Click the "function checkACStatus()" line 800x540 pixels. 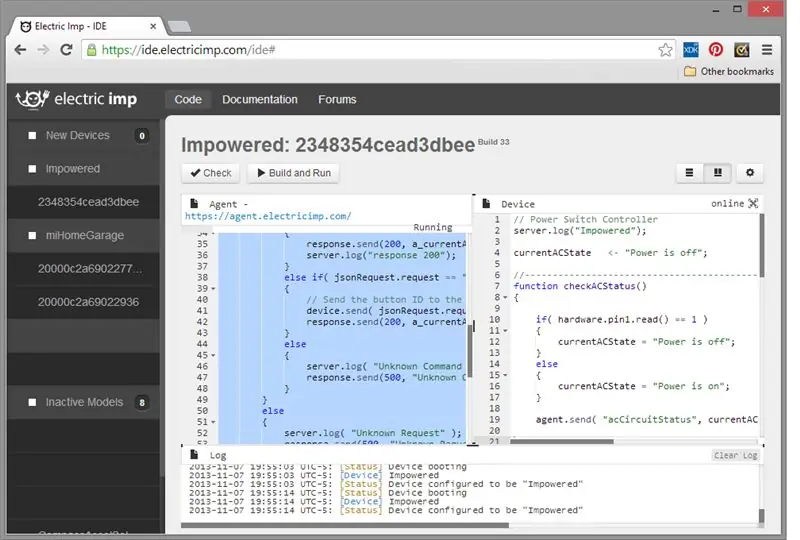[x=580, y=286]
